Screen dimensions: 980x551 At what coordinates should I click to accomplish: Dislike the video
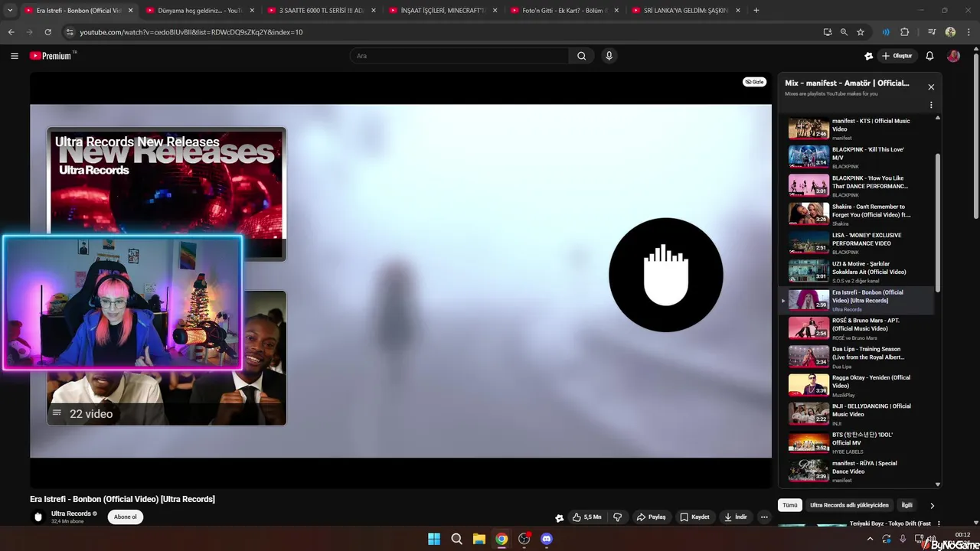[x=617, y=517]
